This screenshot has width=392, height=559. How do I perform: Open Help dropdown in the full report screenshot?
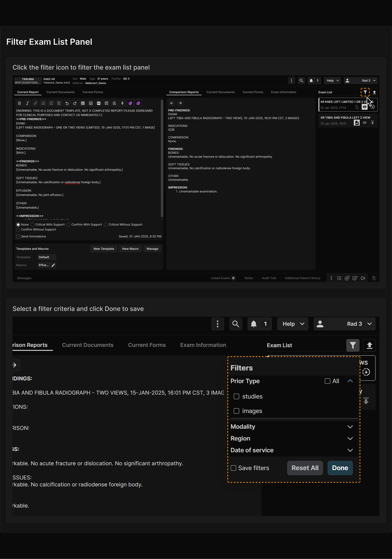pos(332,81)
